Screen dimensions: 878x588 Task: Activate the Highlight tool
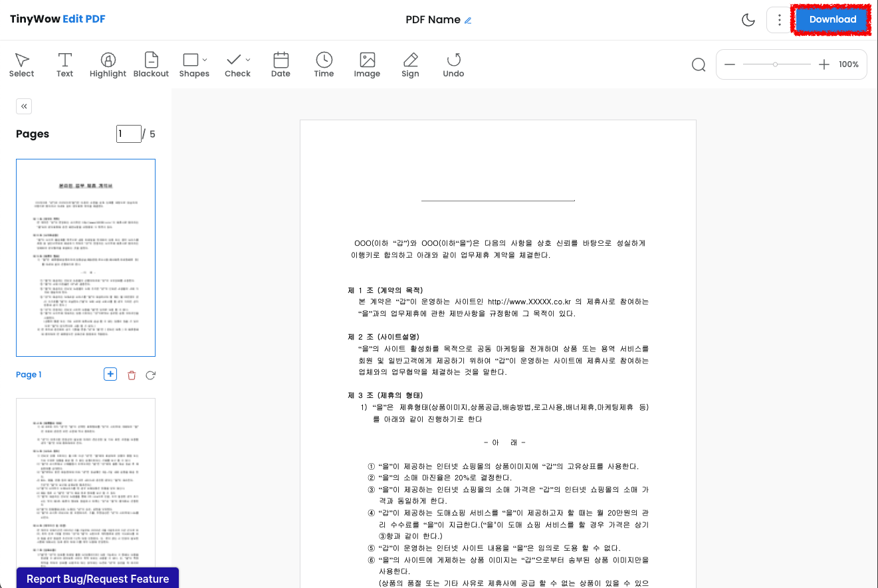coord(108,64)
